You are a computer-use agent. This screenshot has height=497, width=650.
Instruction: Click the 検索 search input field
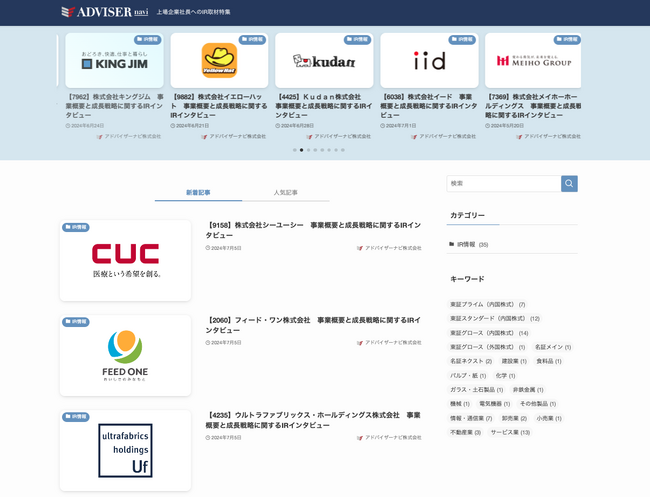point(504,184)
